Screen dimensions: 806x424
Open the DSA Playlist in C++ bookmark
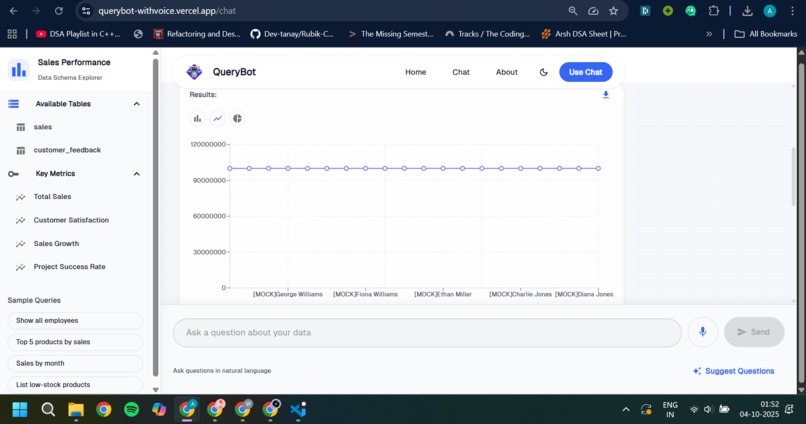point(78,34)
